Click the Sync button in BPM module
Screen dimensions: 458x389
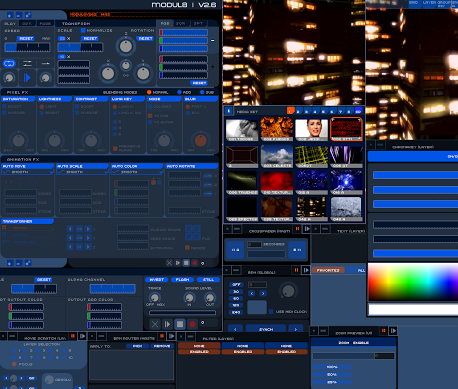click(x=266, y=329)
